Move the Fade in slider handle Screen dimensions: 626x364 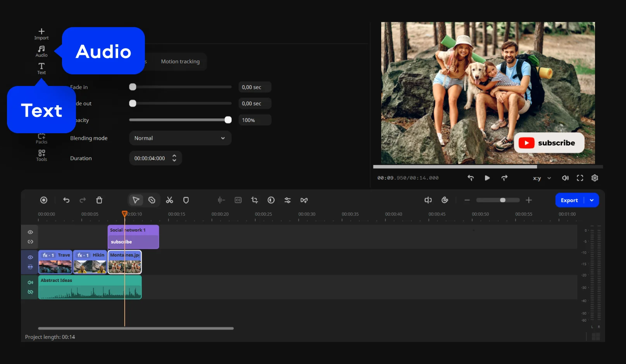pyautogui.click(x=133, y=87)
